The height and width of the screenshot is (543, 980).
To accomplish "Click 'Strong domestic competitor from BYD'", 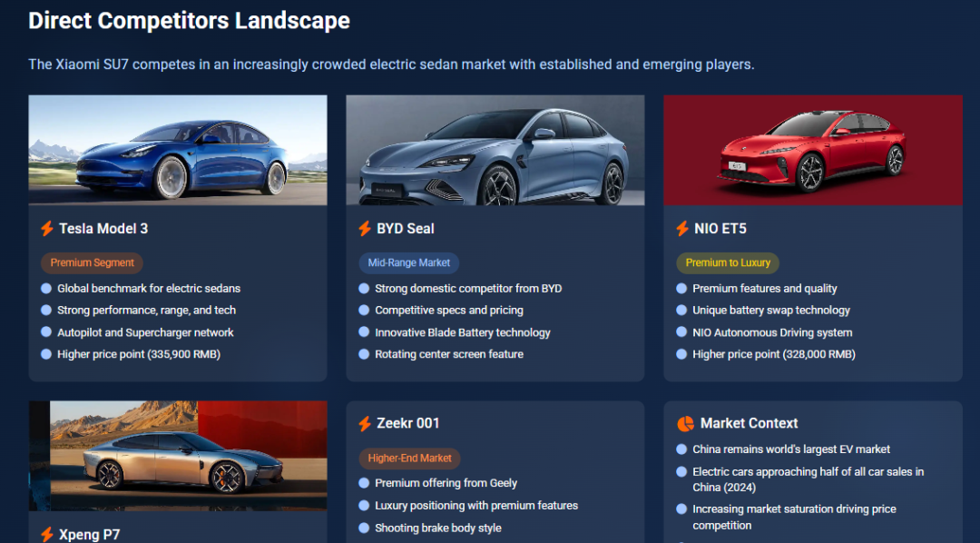I will (468, 289).
